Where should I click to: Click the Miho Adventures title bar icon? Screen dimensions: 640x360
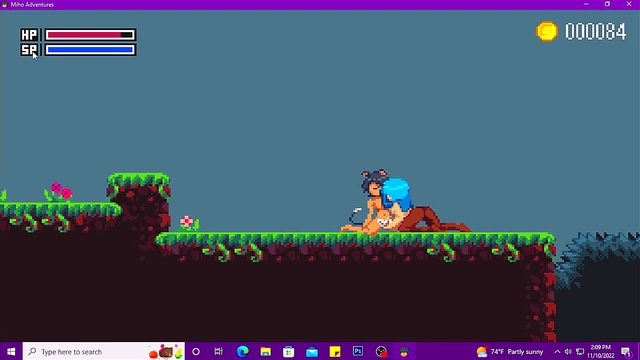pos(4,4)
